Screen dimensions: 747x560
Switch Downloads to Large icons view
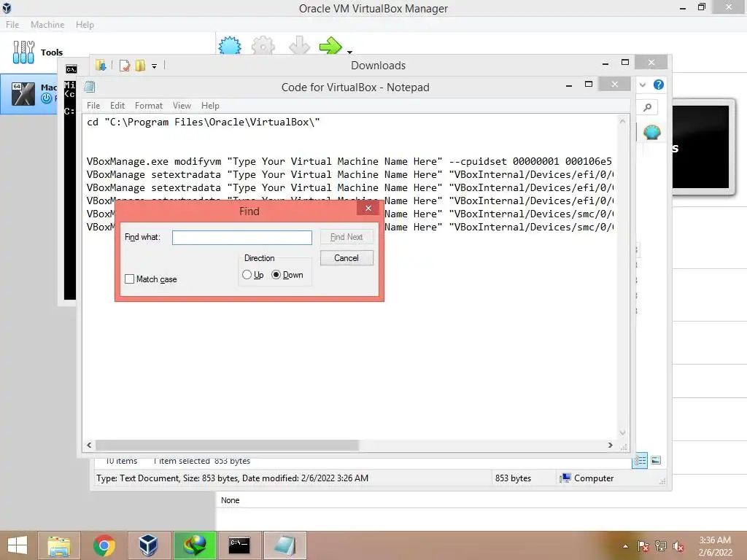656,460
